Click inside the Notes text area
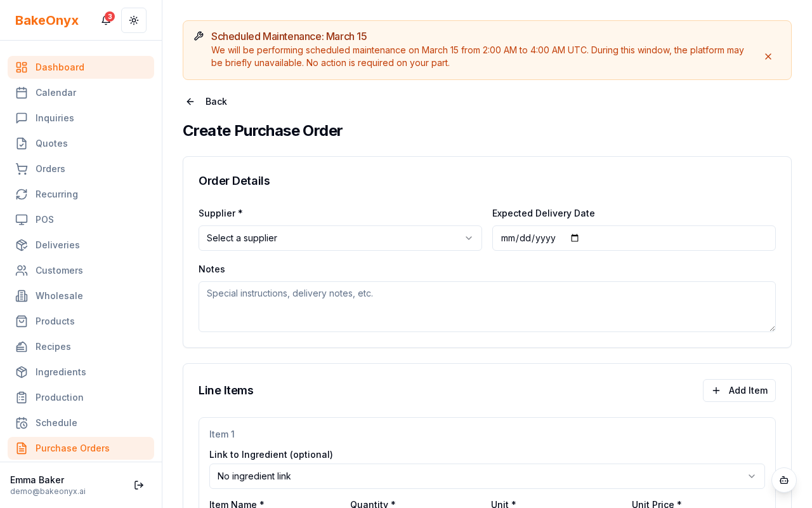The height and width of the screenshot is (508, 812). point(487,307)
